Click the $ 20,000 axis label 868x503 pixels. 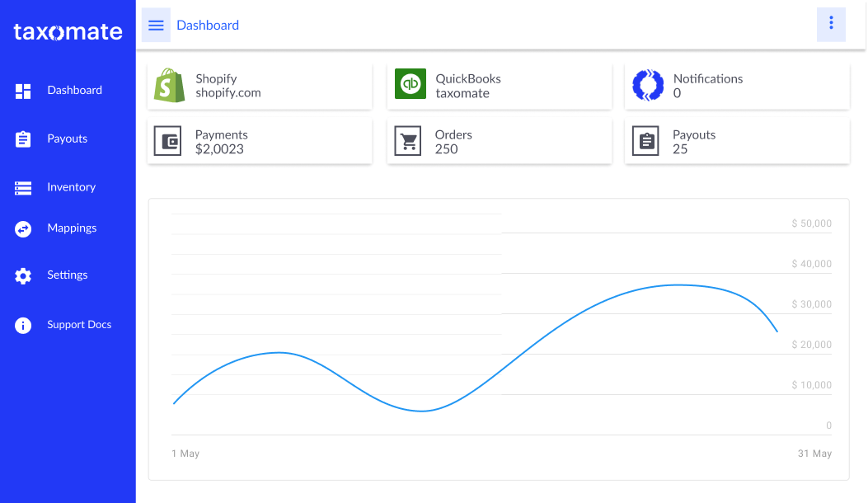click(x=812, y=345)
